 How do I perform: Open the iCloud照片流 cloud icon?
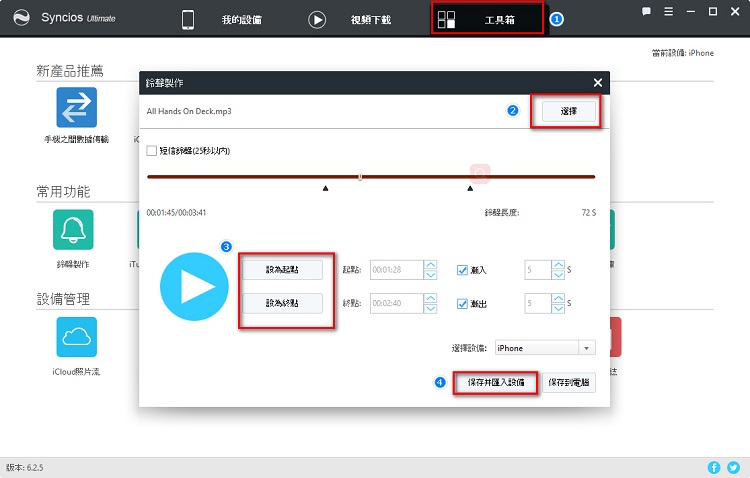[76, 337]
